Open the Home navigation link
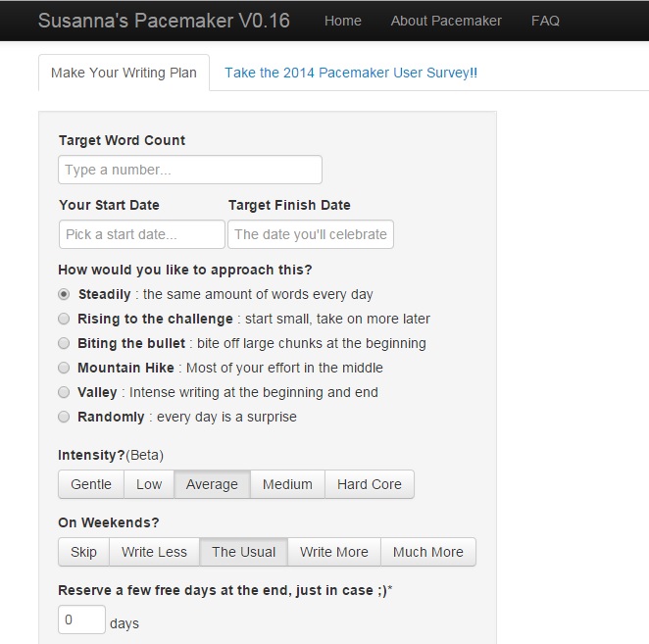The height and width of the screenshot is (644, 649). pyautogui.click(x=342, y=21)
